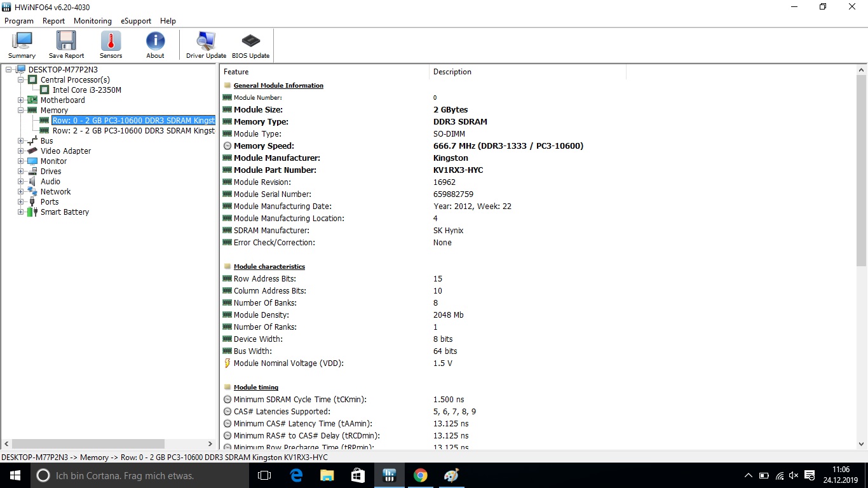Launch the Driver Update icon
Viewport: 868px width, 488px height.
(206, 41)
